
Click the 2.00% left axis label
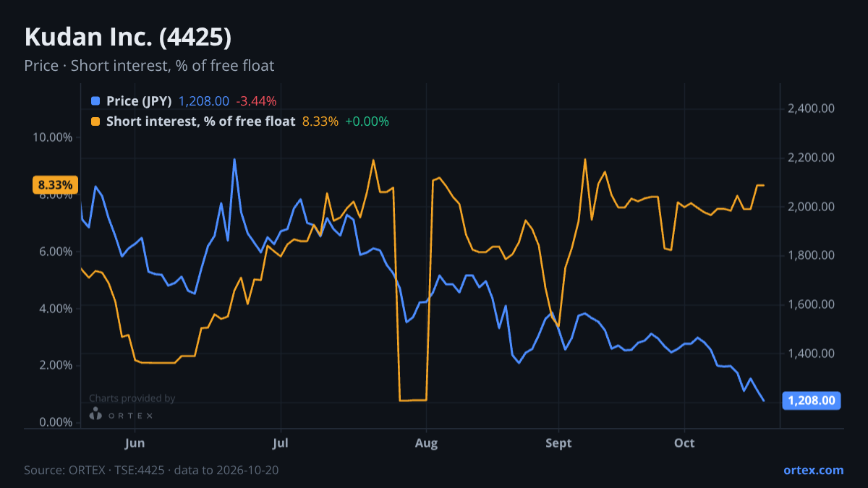click(56, 365)
